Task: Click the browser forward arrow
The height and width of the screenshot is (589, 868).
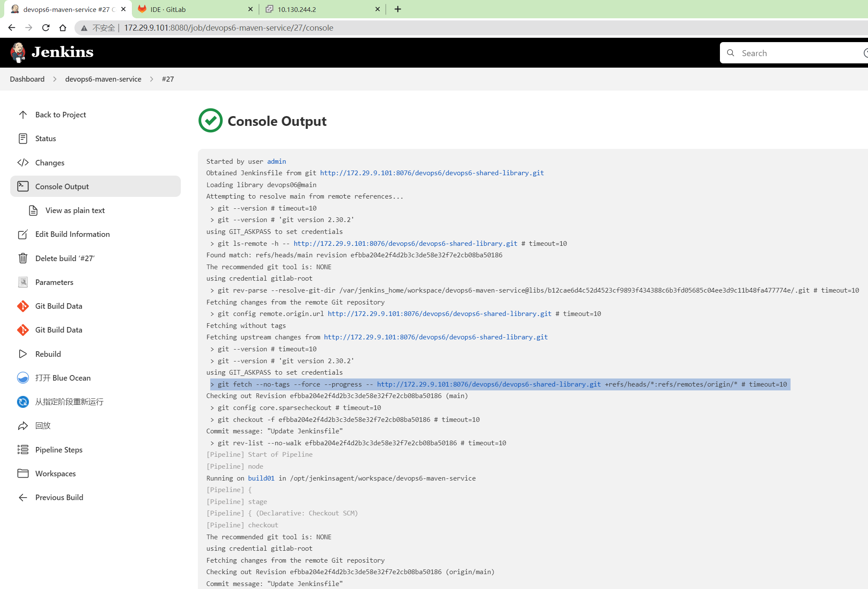Action: 29,28
